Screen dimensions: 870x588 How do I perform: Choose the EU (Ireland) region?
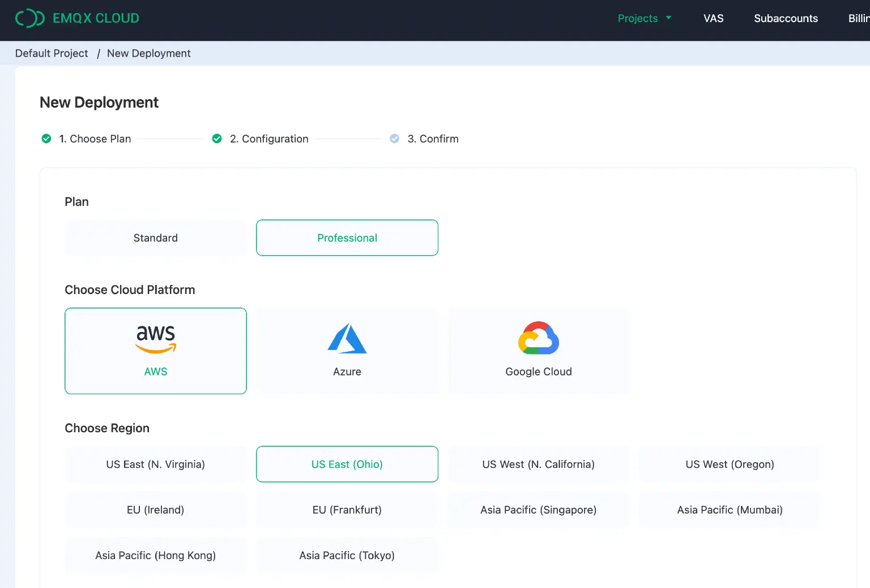pyautogui.click(x=156, y=510)
